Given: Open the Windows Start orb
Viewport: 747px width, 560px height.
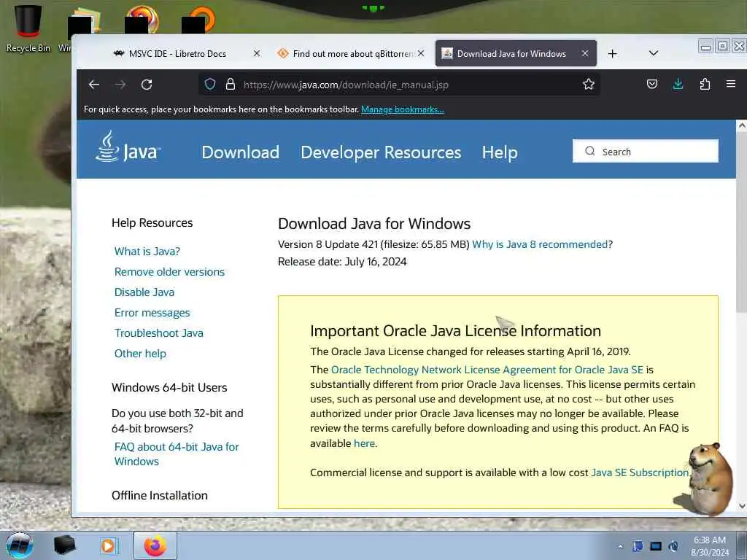Looking at the screenshot, I should click(x=19, y=545).
